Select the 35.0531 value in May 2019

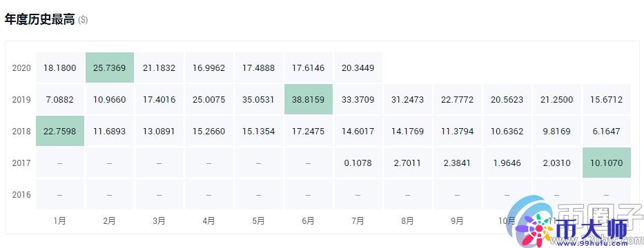coord(258,100)
